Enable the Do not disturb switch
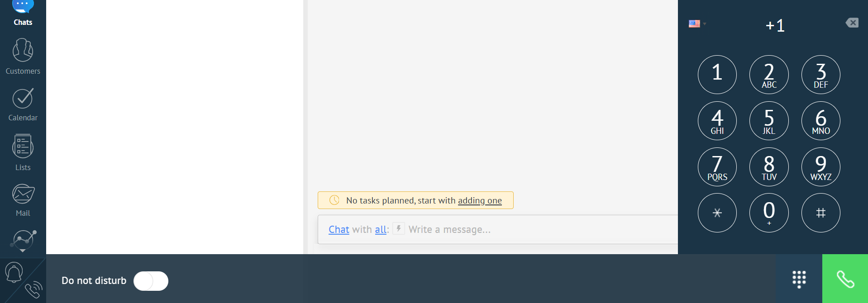Screen dimensions: 868x303 click(x=151, y=281)
